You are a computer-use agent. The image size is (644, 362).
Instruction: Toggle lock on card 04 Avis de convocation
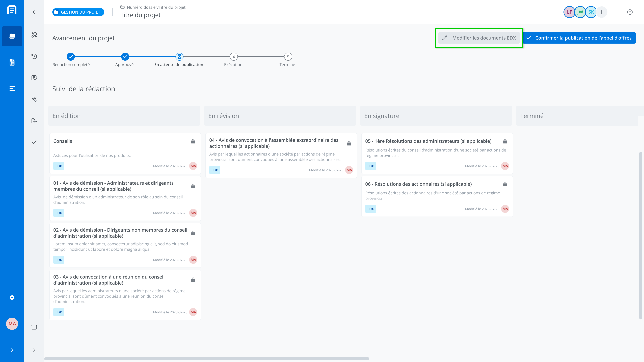pos(349,143)
